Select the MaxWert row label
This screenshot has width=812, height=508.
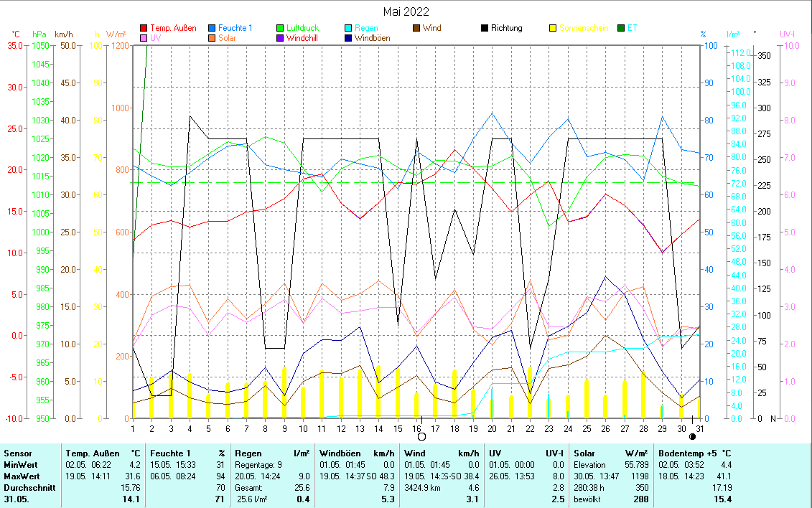pyautogui.click(x=22, y=476)
